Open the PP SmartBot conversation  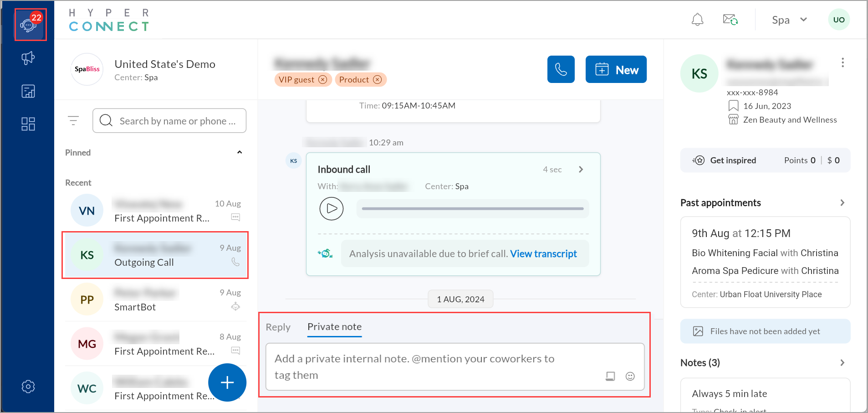(x=156, y=299)
